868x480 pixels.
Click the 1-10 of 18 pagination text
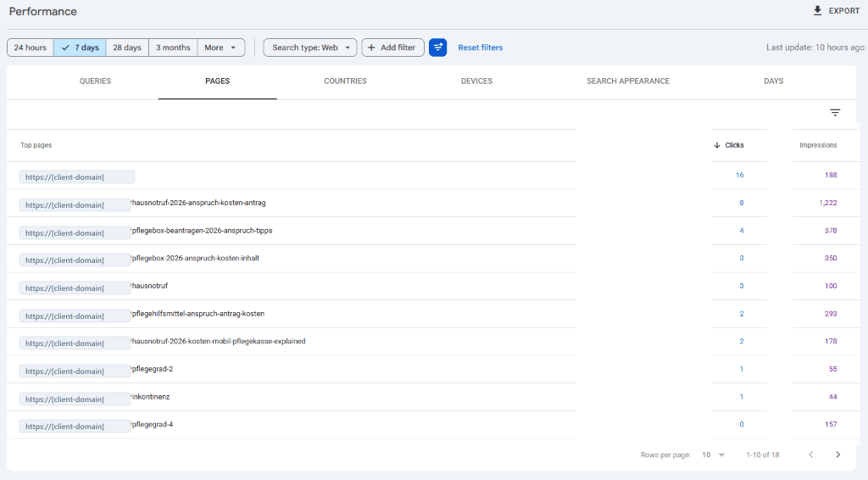pyautogui.click(x=762, y=455)
